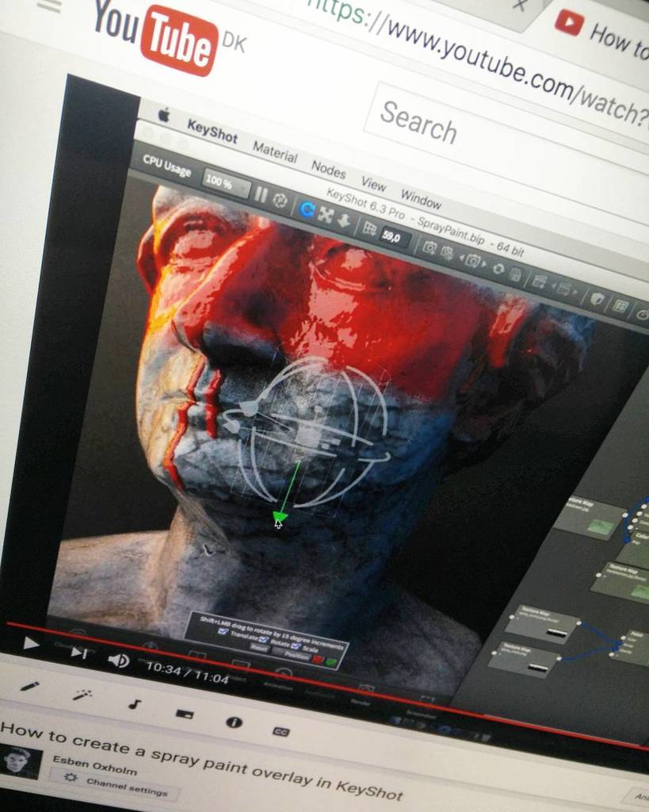
Task: Click the downward arrow toolbar icon
Action: [344, 221]
